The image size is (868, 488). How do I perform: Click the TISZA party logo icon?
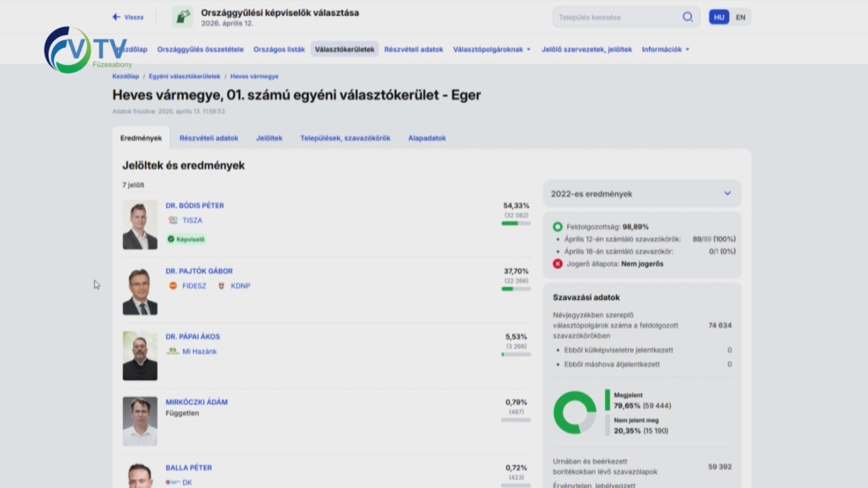click(173, 220)
